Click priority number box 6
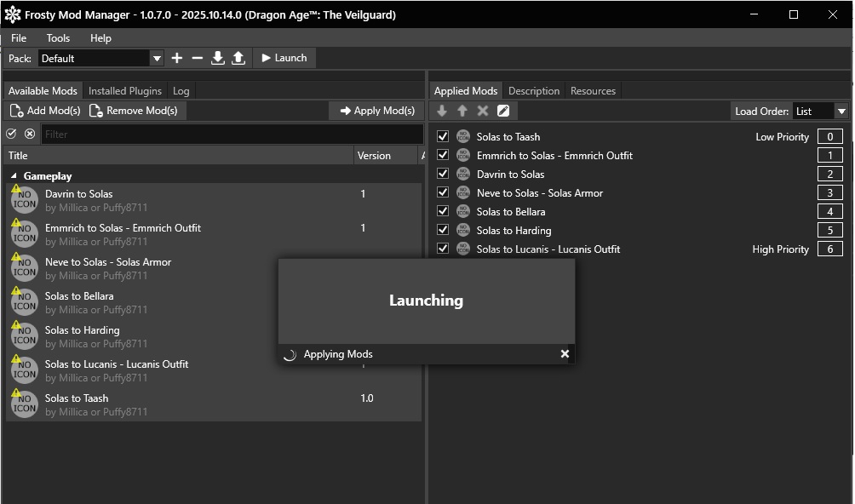Image resolution: width=855 pixels, height=504 pixels. (x=830, y=249)
